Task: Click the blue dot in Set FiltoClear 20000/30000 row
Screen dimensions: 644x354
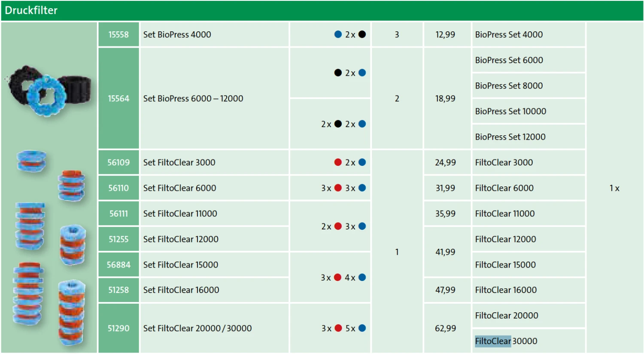Action: pos(362,328)
